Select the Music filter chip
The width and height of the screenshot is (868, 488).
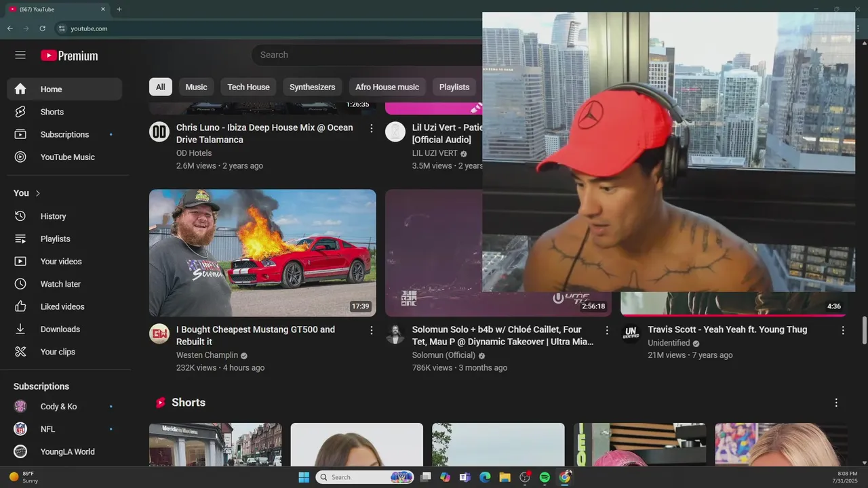click(196, 87)
